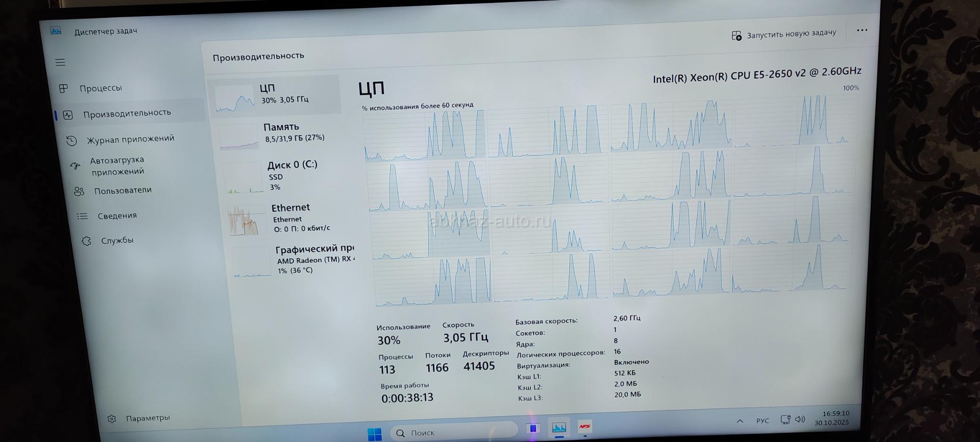Open Параметры settings gear

click(112, 419)
